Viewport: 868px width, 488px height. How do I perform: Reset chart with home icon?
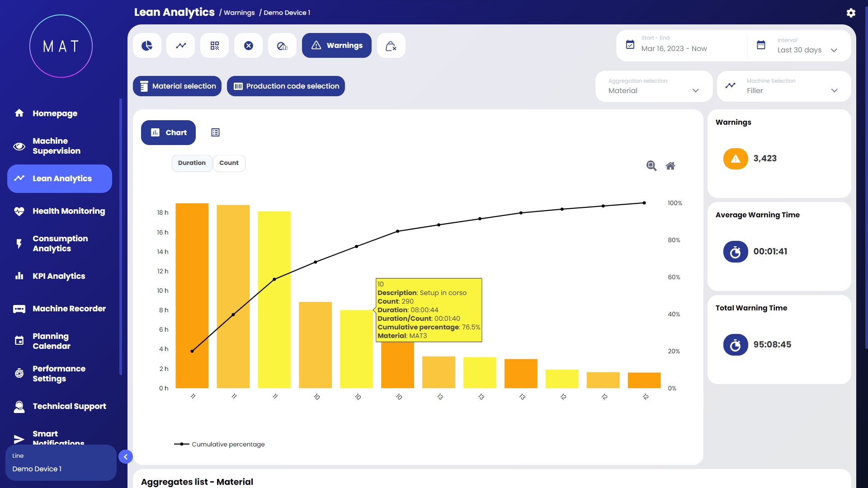[670, 166]
